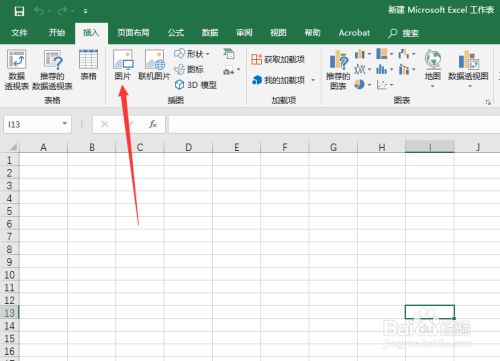Select row 5 header

tap(10, 211)
